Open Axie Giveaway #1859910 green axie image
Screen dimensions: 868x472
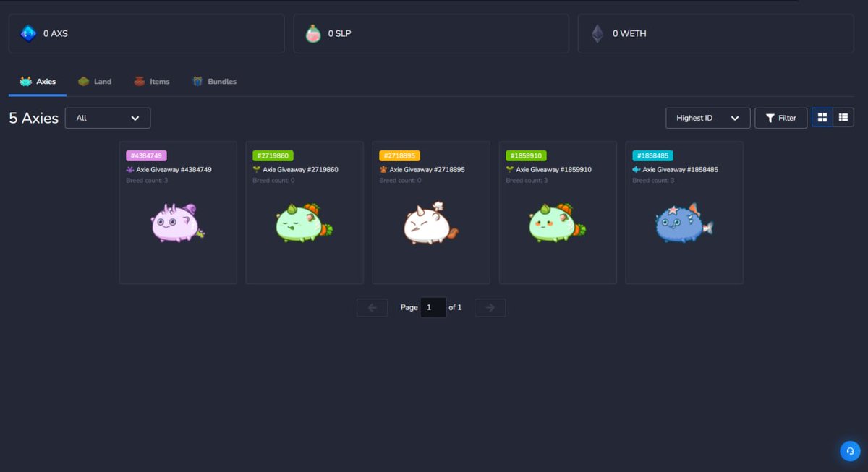coord(558,223)
